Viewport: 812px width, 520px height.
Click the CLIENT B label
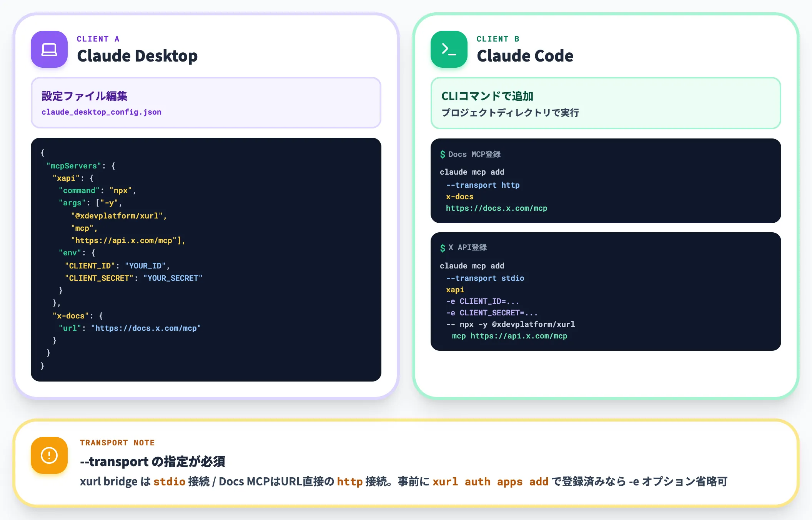pos(498,39)
